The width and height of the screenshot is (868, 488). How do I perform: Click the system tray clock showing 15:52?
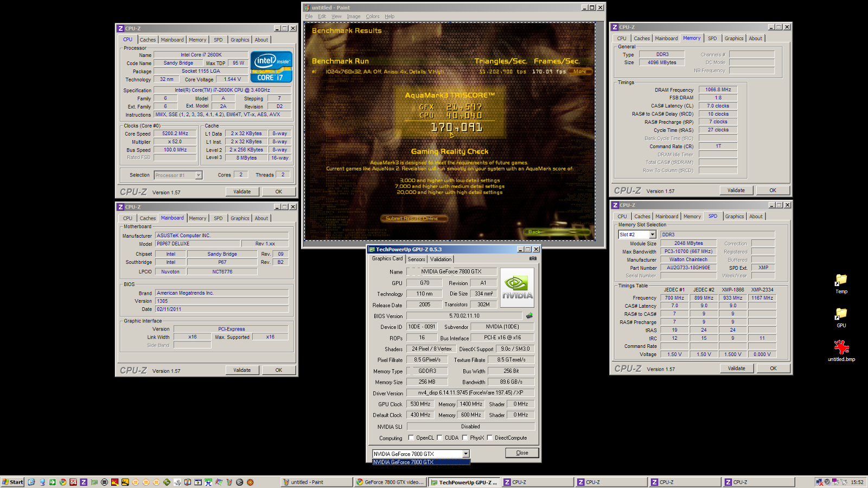pos(857,482)
